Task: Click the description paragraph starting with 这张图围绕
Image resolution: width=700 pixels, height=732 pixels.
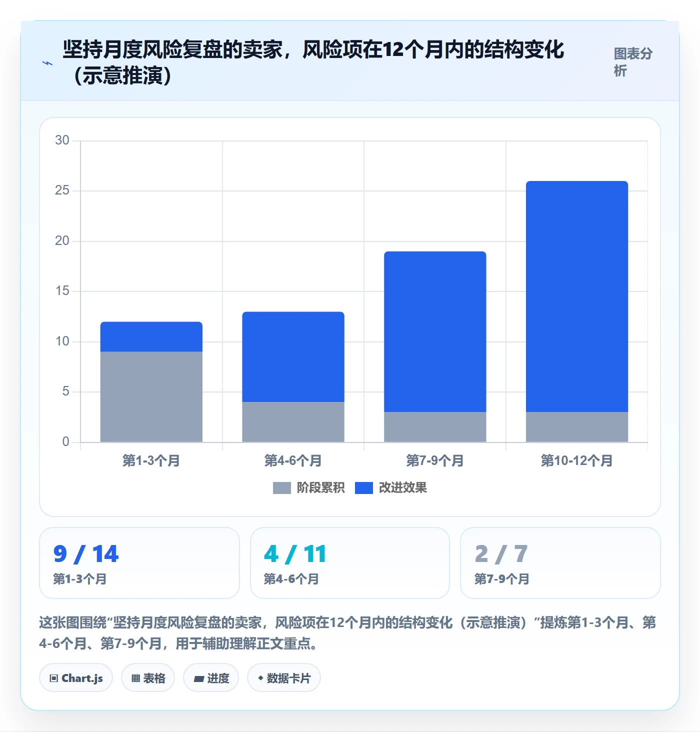Action: point(348,632)
